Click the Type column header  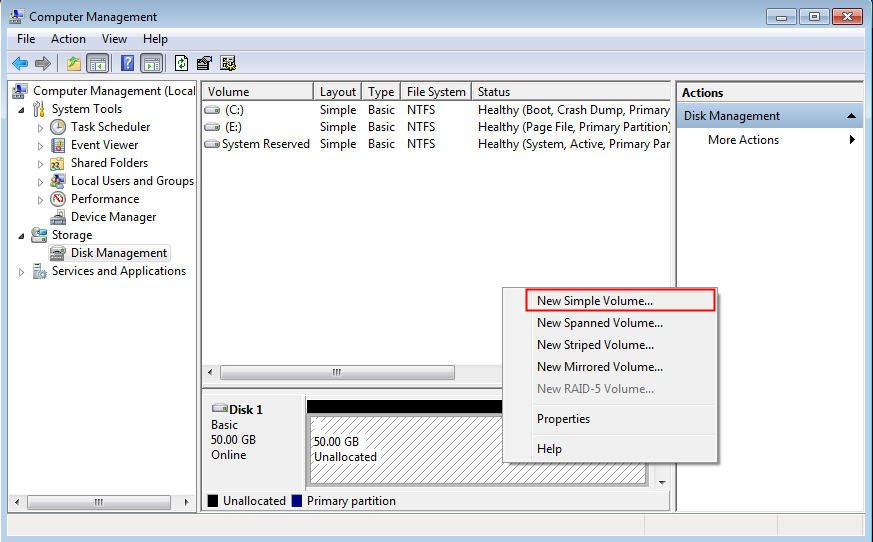(x=381, y=91)
